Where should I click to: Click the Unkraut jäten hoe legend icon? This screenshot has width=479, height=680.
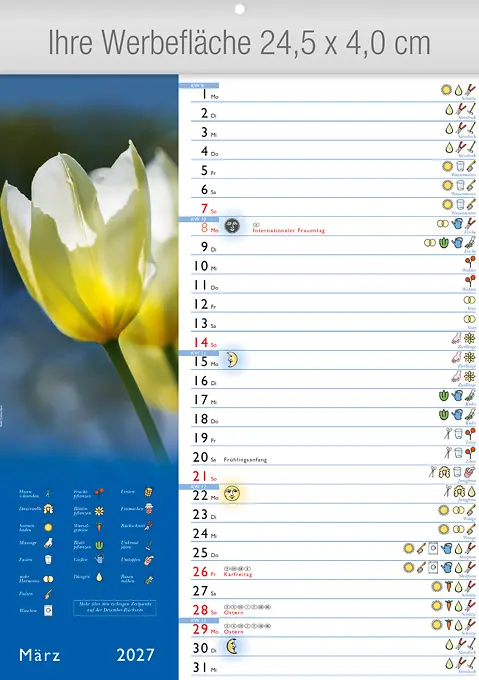pos(149,544)
